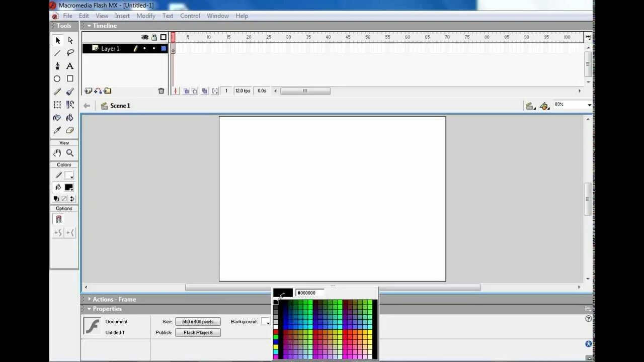Select the Pen tool

coord(57,66)
